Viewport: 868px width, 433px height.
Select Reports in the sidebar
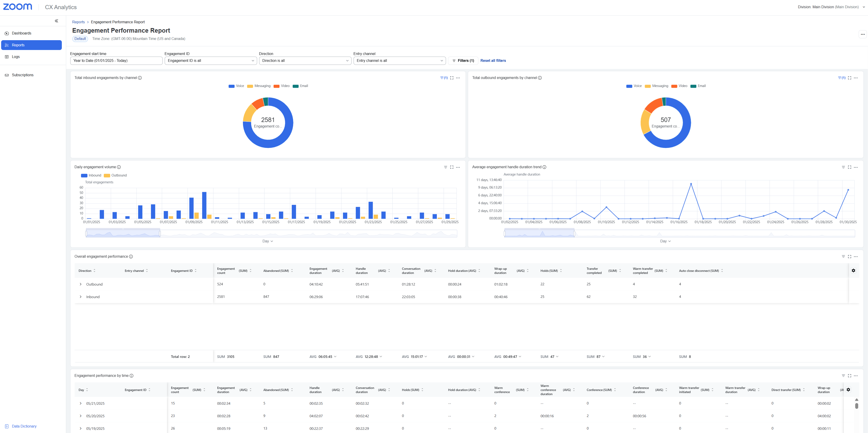click(x=31, y=45)
